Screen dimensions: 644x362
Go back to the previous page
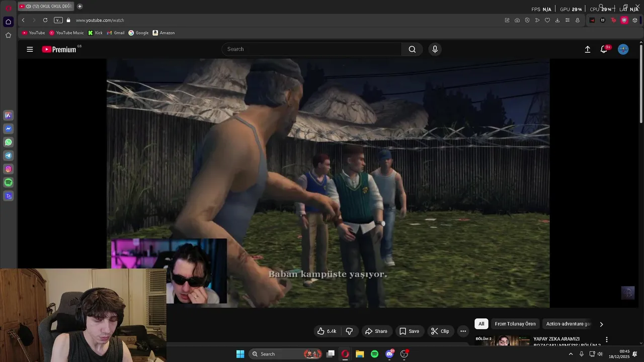click(23, 20)
